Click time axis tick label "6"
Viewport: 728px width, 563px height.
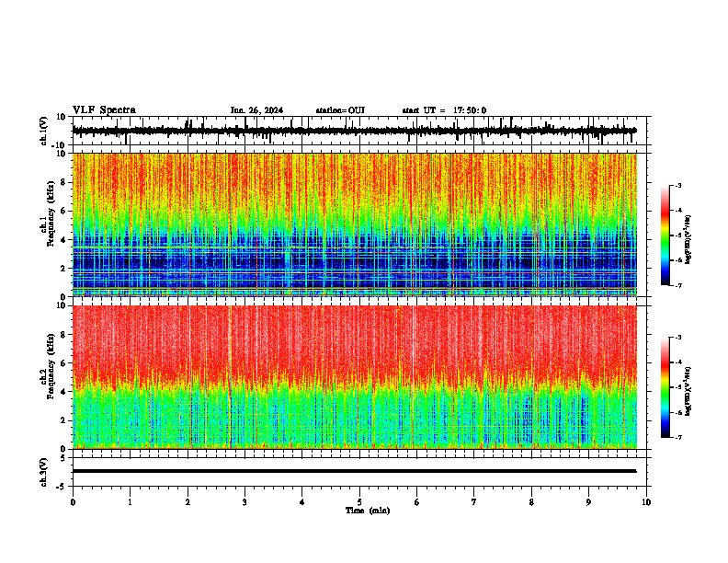[417, 502]
